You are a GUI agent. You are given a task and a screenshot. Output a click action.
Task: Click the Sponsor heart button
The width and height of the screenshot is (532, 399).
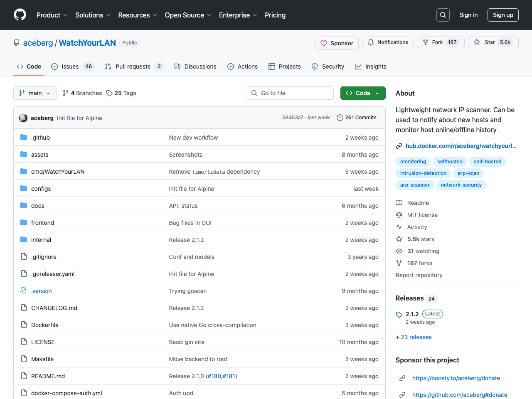[337, 43]
